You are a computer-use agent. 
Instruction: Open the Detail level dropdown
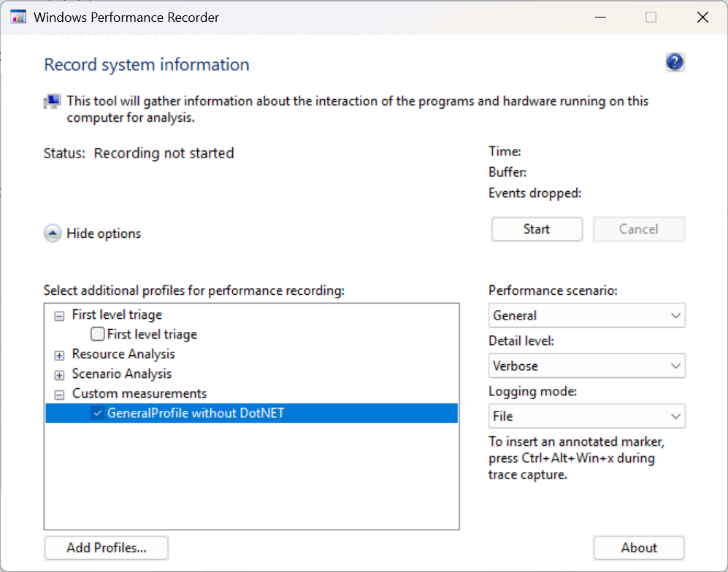point(586,366)
